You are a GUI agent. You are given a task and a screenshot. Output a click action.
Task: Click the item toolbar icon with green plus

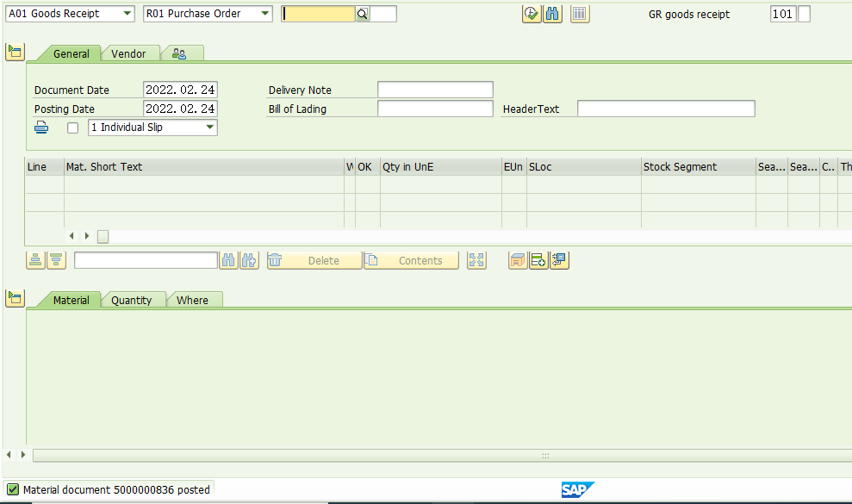pos(538,260)
